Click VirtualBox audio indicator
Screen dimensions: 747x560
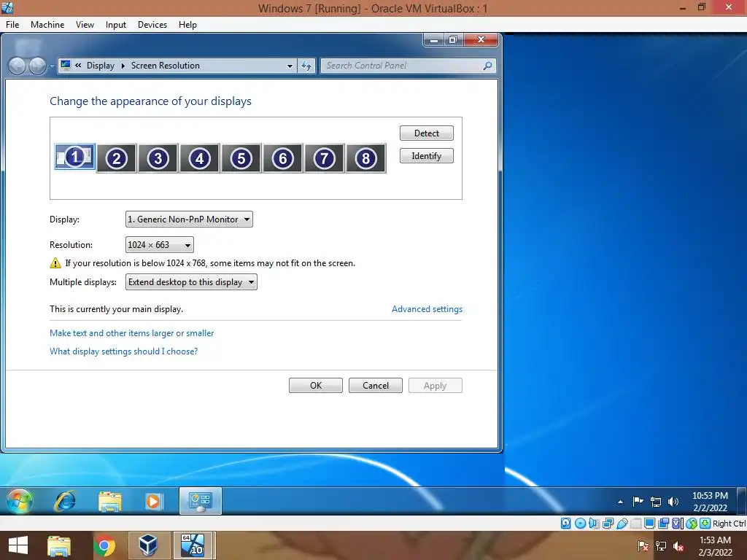(594, 524)
